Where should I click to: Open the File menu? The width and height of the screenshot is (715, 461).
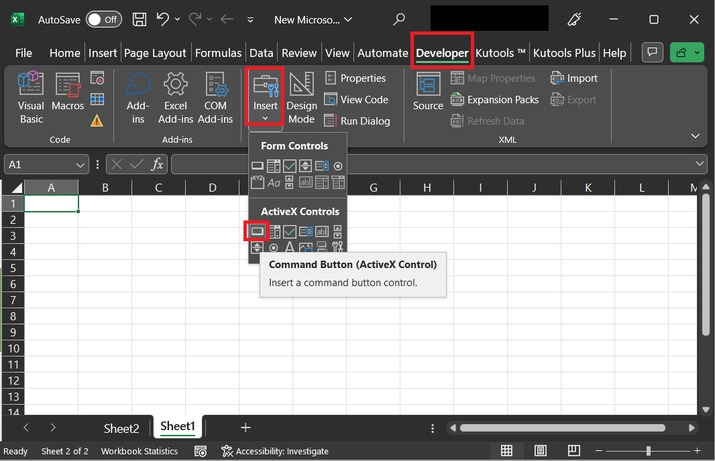tap(24, 53)
